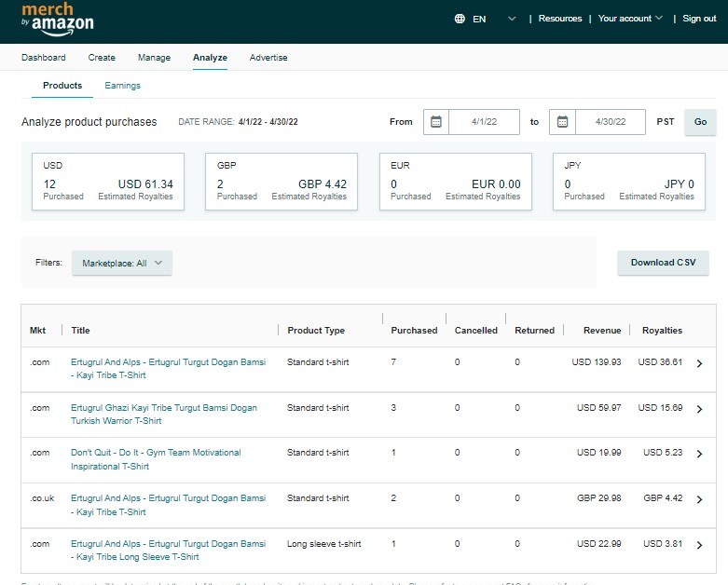This screenshot has height=585, width=728.
Task: Click the To date field 4/30/22
Action: [x=611, y=122]
